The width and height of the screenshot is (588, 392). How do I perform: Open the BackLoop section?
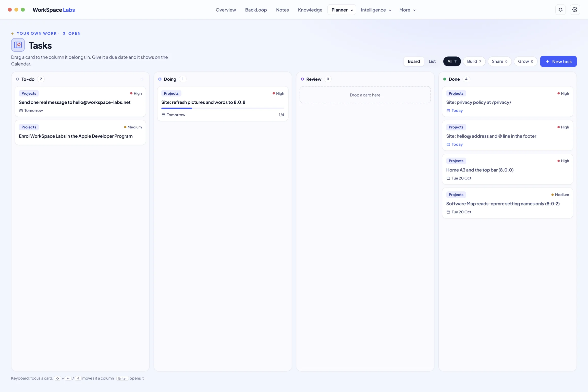[x=256, y=10]
